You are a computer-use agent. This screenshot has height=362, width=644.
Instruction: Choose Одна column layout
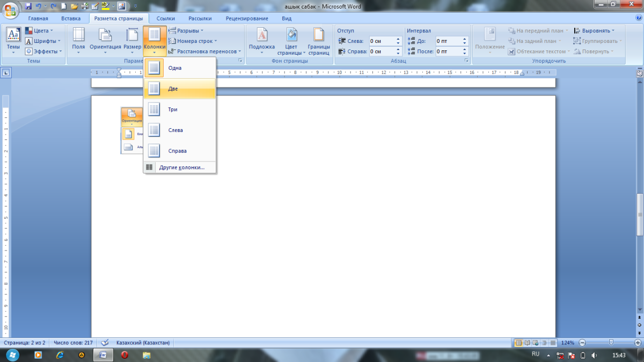point(180,68)
